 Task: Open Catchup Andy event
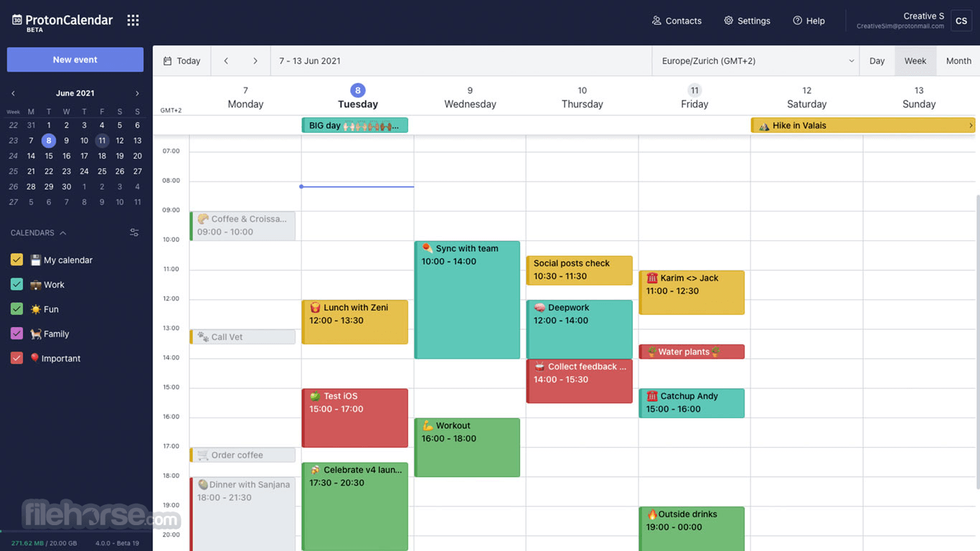point(692,403)
